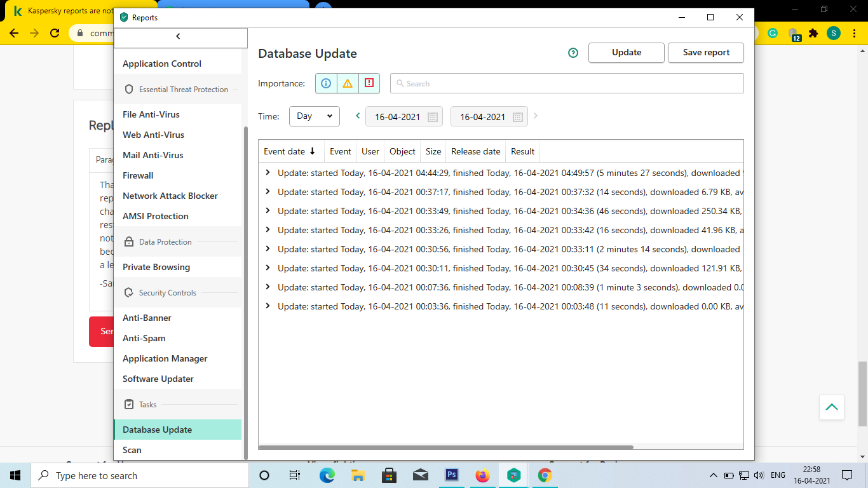Open the notification center icon
Image resolution: width=868 pixels, height=488 pixels.
pos(847,475)
